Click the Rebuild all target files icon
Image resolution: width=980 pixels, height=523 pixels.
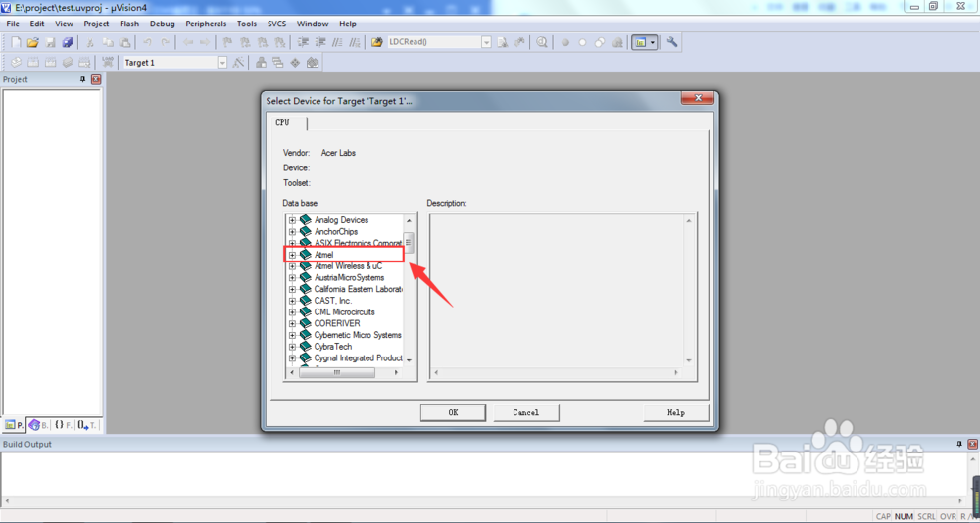tap(51, 62)
